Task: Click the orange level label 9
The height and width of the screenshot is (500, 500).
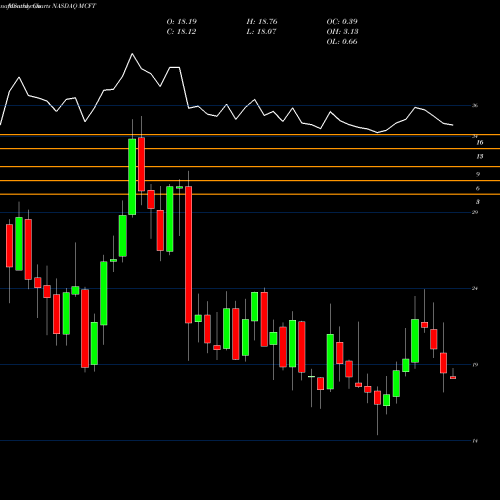Action: (478, 174)
